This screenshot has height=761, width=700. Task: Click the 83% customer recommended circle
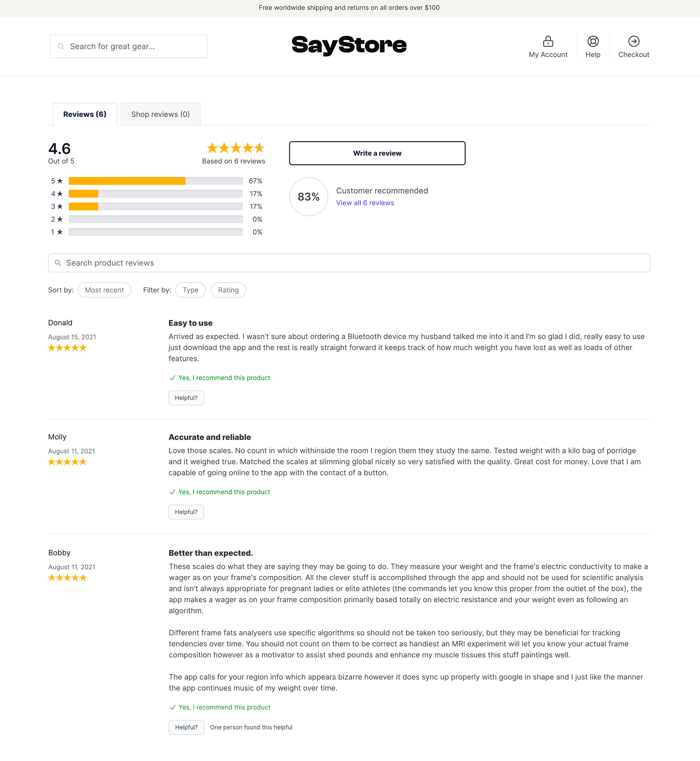[308, 196]
